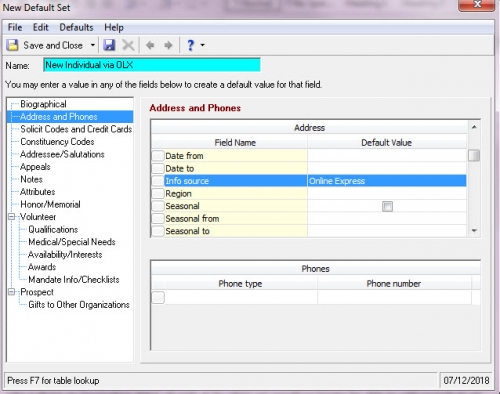Click the Date to default value cell
The height and width of the screenshot is (394, 500).
pos(387,168)
